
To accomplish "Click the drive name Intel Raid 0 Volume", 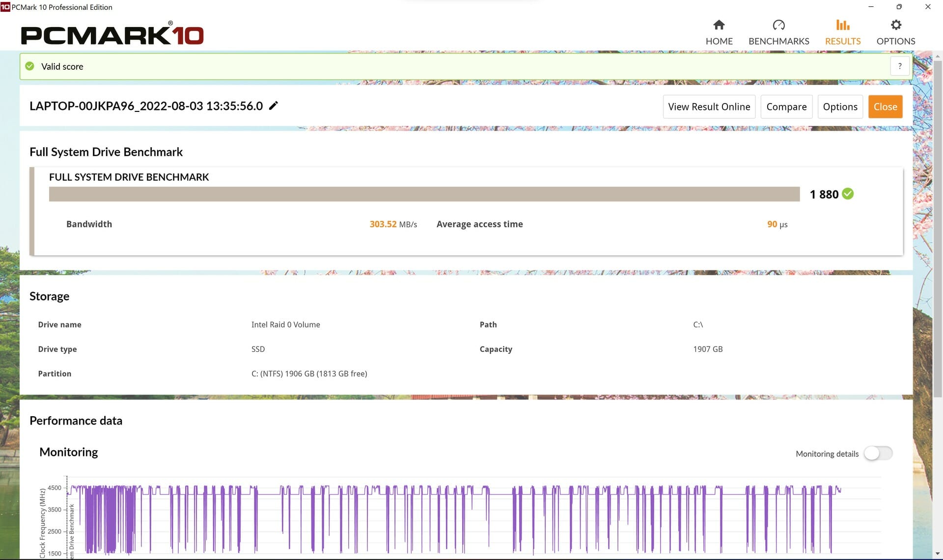I will (x=285, y=324).
